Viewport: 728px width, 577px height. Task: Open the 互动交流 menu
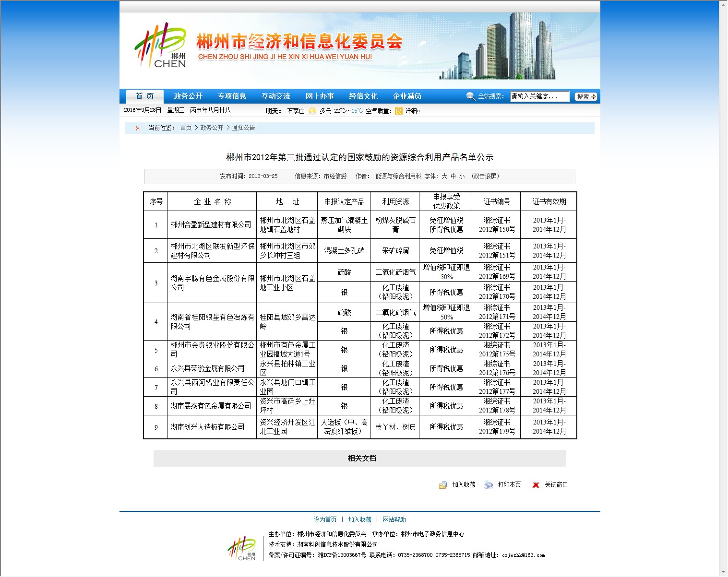click(276, 96)
